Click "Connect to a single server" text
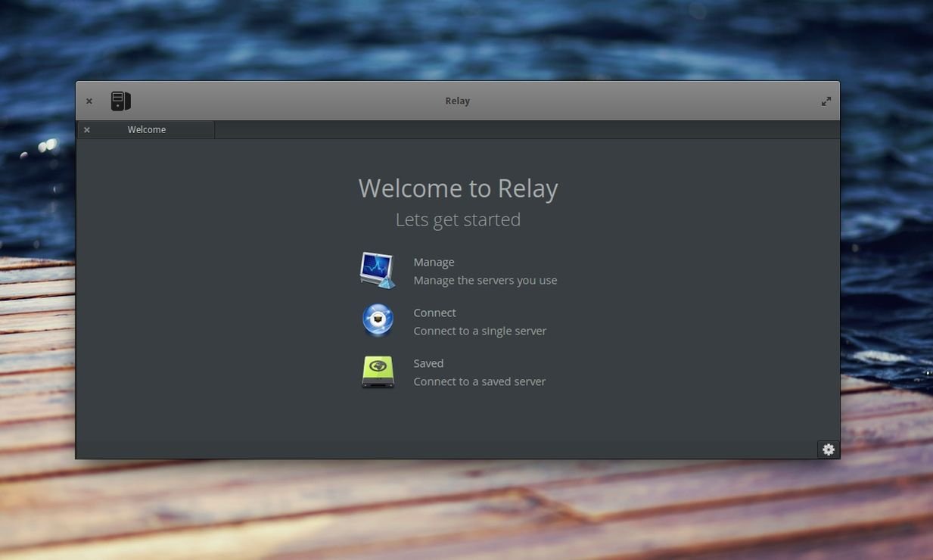 click(480, 331)
